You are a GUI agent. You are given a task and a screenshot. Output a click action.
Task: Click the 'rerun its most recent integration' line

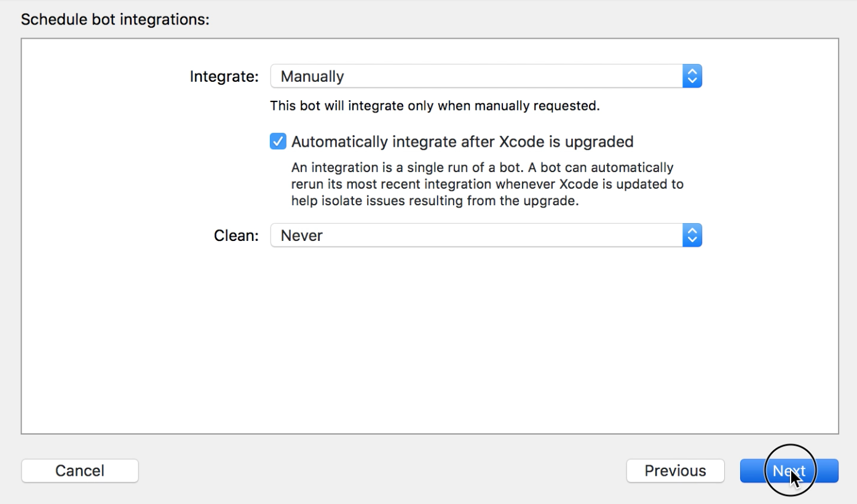pyautogui.click(x=487, y=184)
